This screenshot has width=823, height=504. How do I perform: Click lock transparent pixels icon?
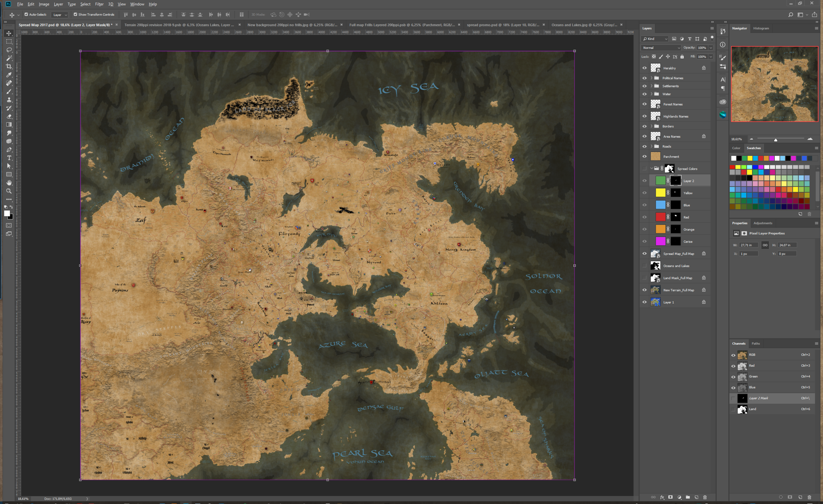pos(654,57)
